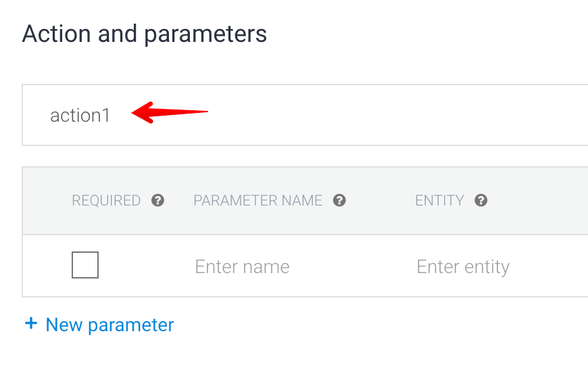Image resolution: width=588 pixels, height=365 pixels.
Task: Tick the Required checkbox in the parameter row
Action: click(85, 265)
